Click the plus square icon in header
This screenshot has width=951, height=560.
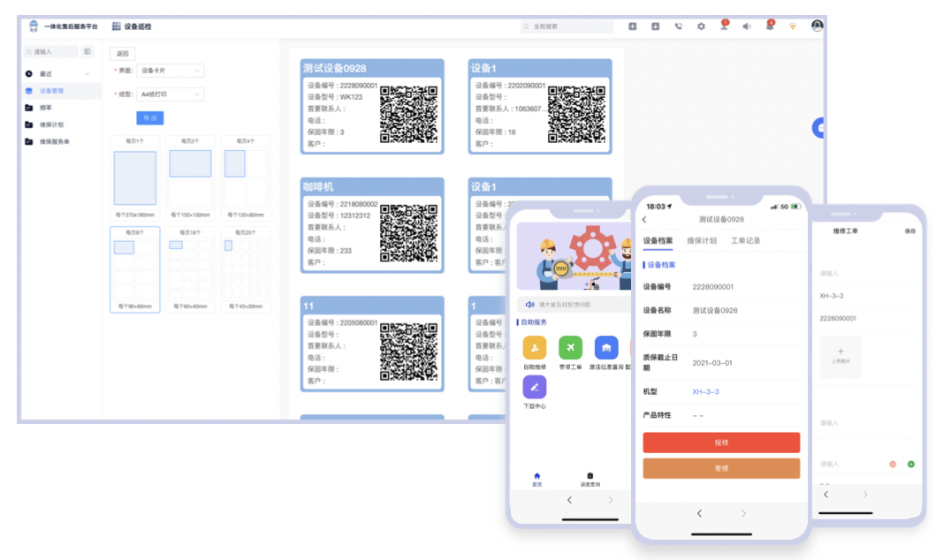click(632, 26)
